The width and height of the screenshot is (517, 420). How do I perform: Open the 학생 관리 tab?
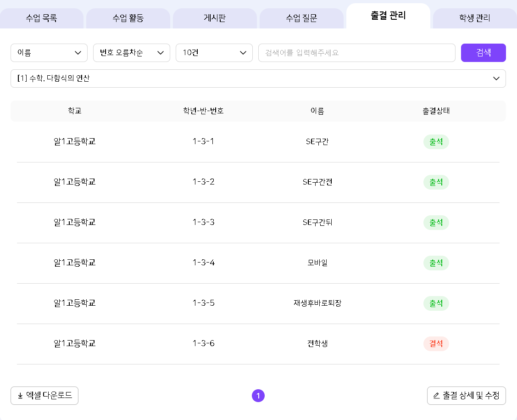(x=474, y=18)
